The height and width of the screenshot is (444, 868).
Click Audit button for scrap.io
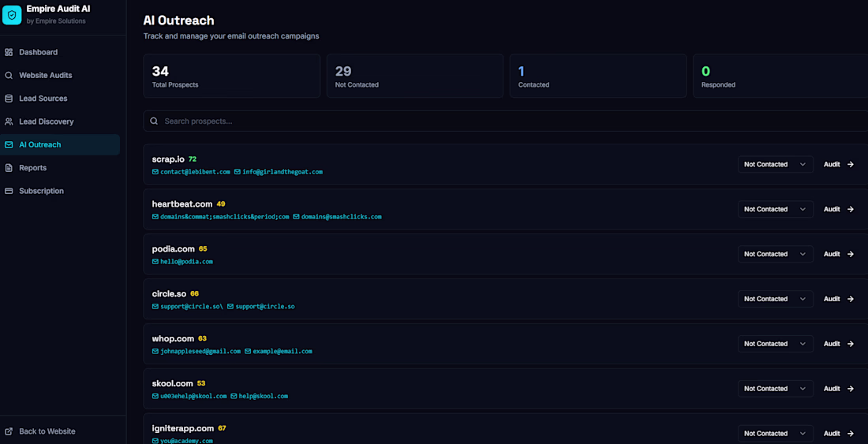(839, 164)
